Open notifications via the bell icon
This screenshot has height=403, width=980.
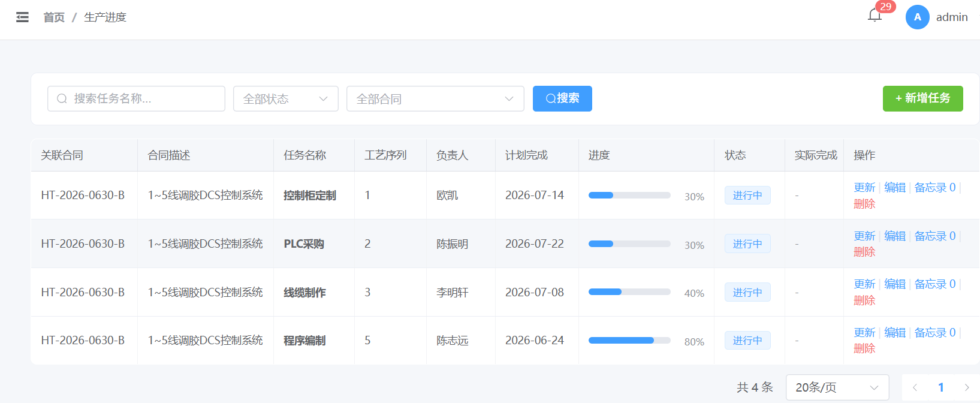[875, 16]
